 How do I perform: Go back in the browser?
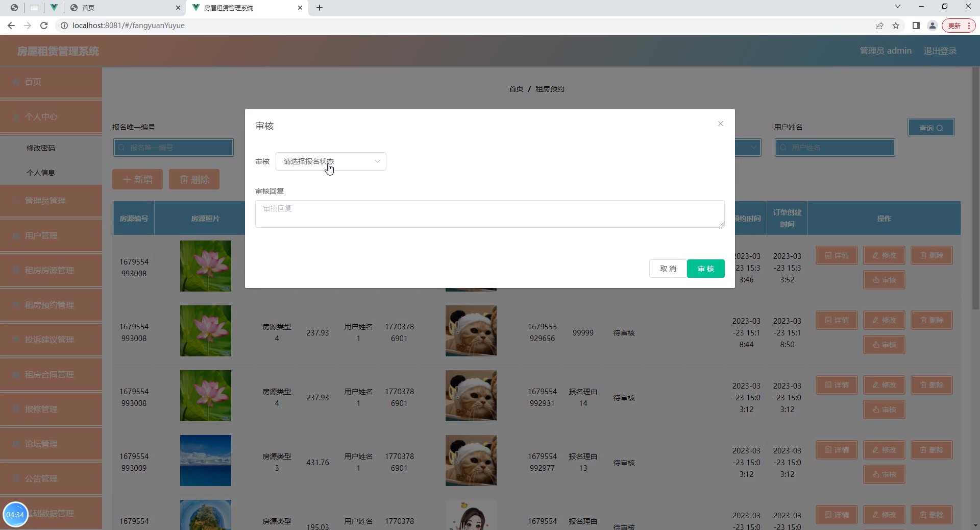[x=11, y=26]
